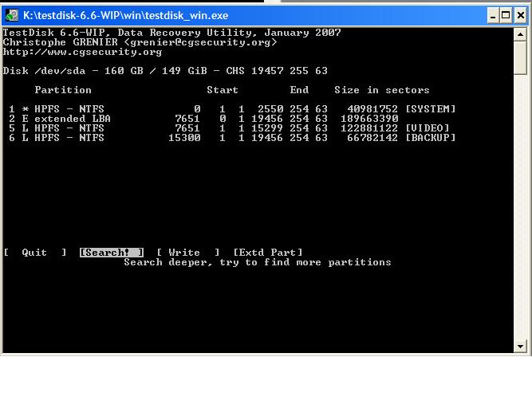The height and width of the screenshot is (408, 532).
Task: Click the start cylinder value 15300
Action: tap(184, 138)
